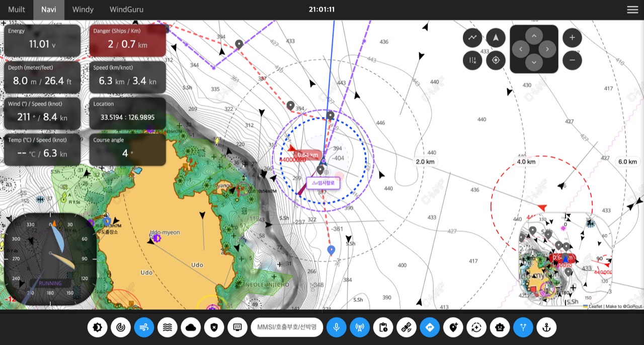Pan the map down

[534, 62]
